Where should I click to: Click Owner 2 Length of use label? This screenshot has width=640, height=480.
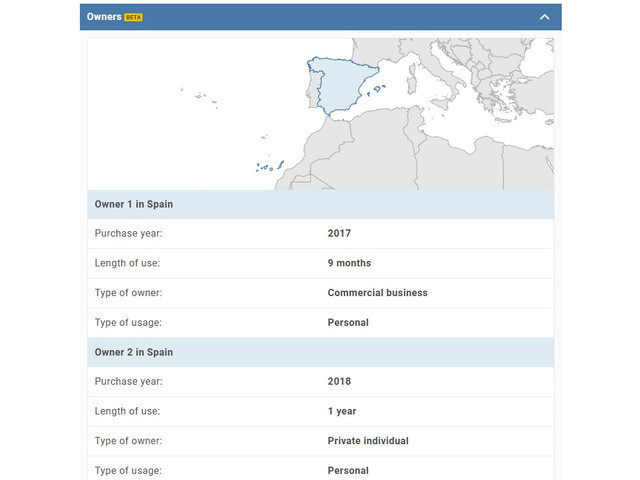tap(127, 411)
